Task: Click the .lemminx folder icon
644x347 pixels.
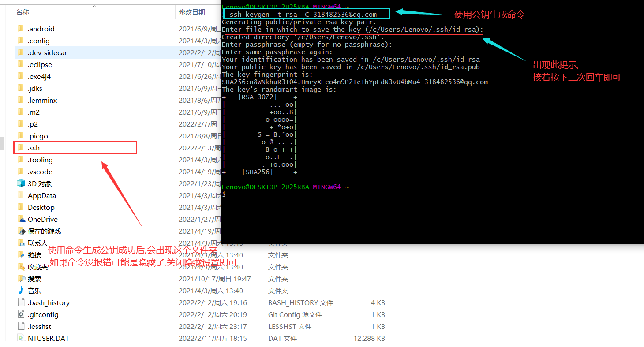Action: 21,100
